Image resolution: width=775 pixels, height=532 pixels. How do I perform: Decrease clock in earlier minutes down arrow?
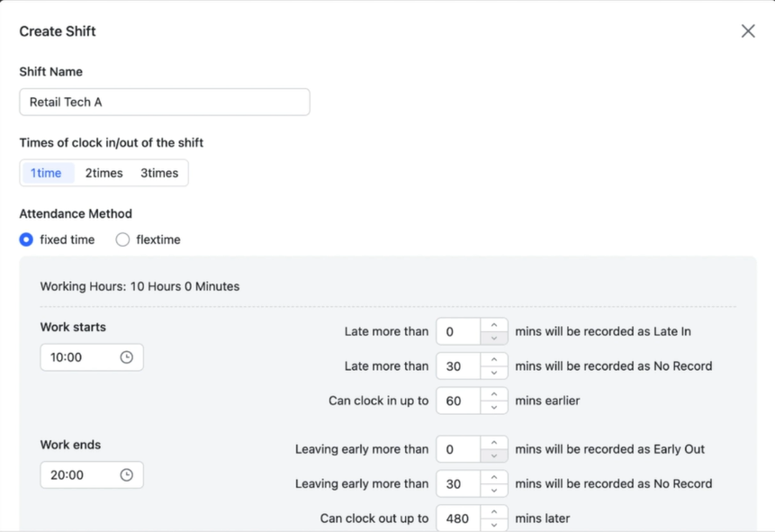[x=494, y=407]
